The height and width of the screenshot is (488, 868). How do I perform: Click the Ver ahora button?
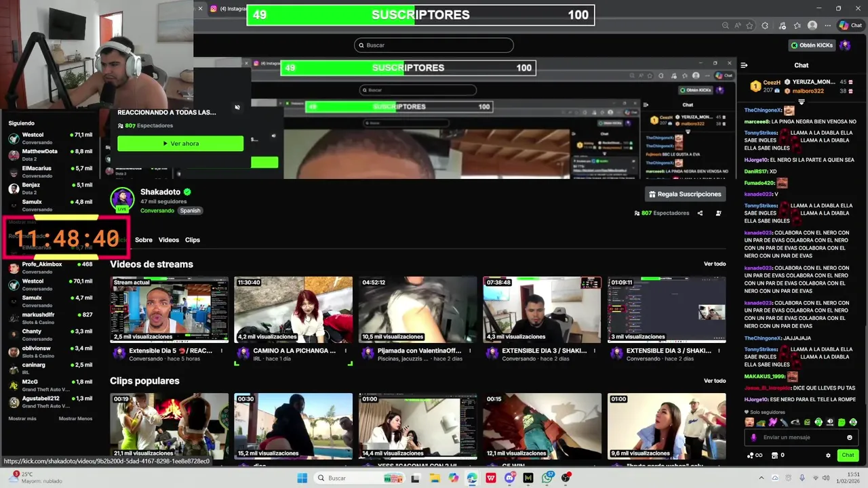180,144
